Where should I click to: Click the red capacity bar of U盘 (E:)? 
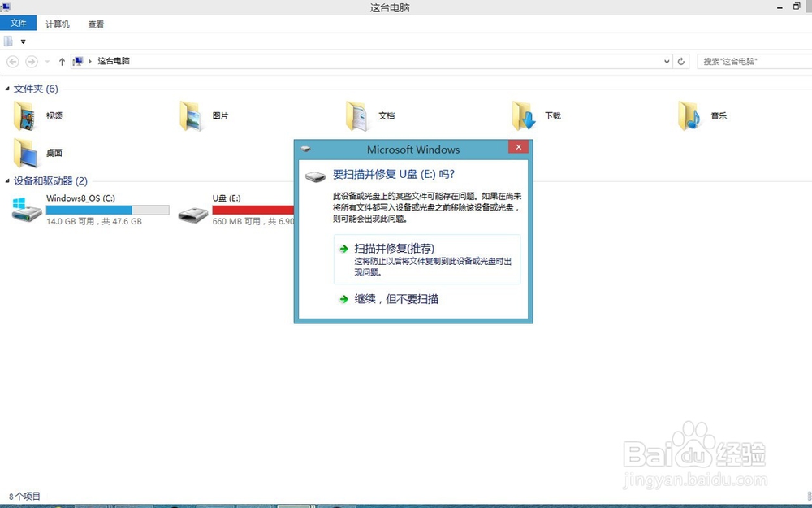pos(260,210)
